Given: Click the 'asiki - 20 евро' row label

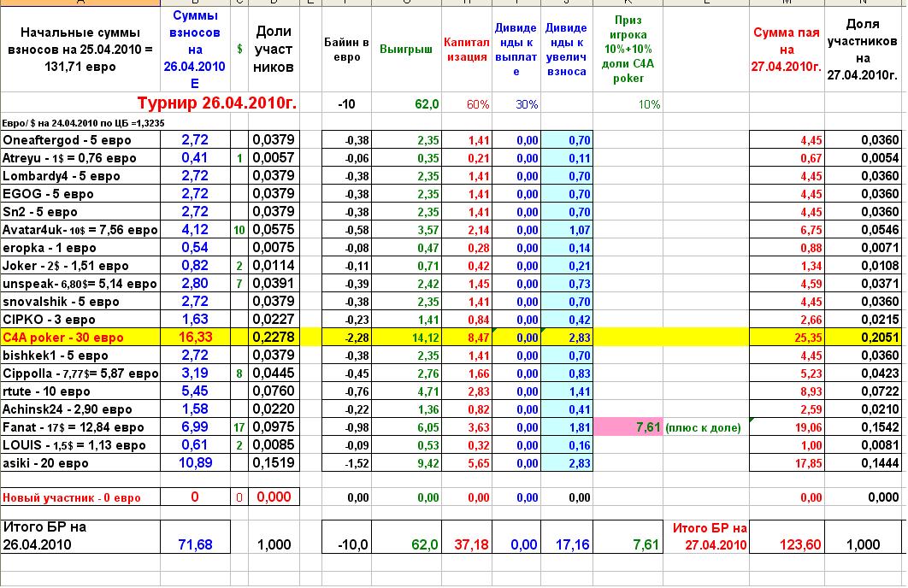Looking at the screenshot, I should coord(80,463).
